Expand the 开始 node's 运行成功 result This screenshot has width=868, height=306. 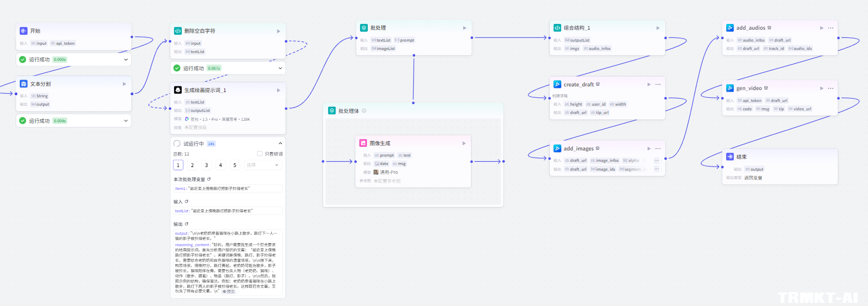click(126, 60)
